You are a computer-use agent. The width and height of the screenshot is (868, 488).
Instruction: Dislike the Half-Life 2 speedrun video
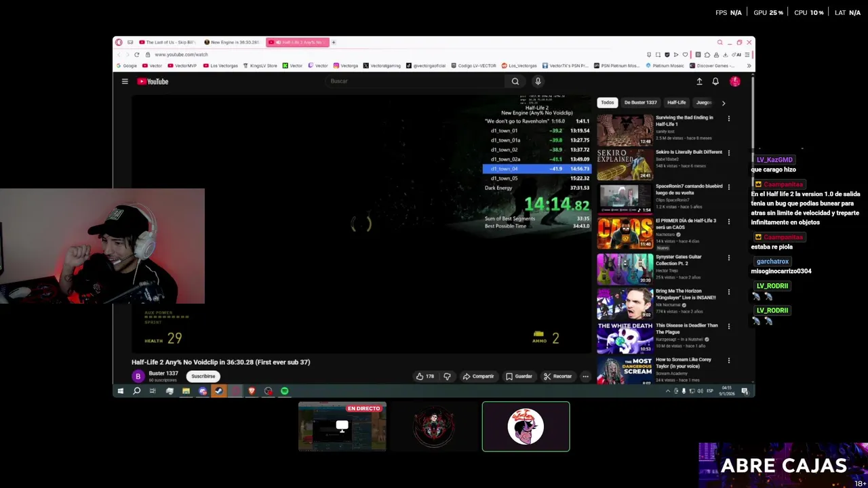[x=447, y=376]
